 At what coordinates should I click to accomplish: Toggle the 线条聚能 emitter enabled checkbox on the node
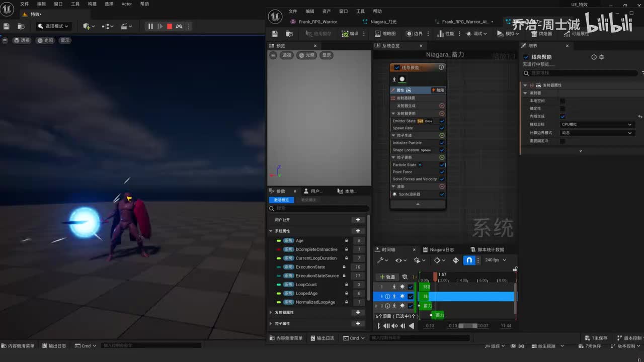[x=397, y=67]
